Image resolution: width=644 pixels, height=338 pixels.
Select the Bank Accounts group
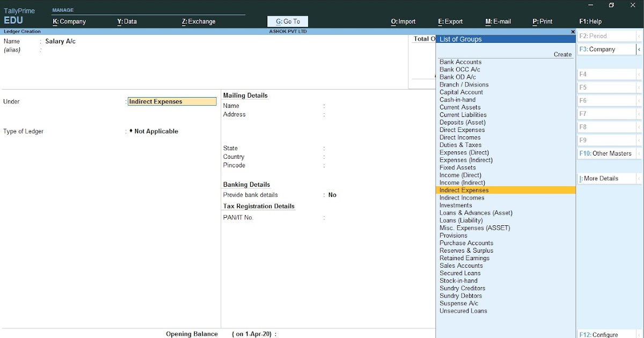460,62
